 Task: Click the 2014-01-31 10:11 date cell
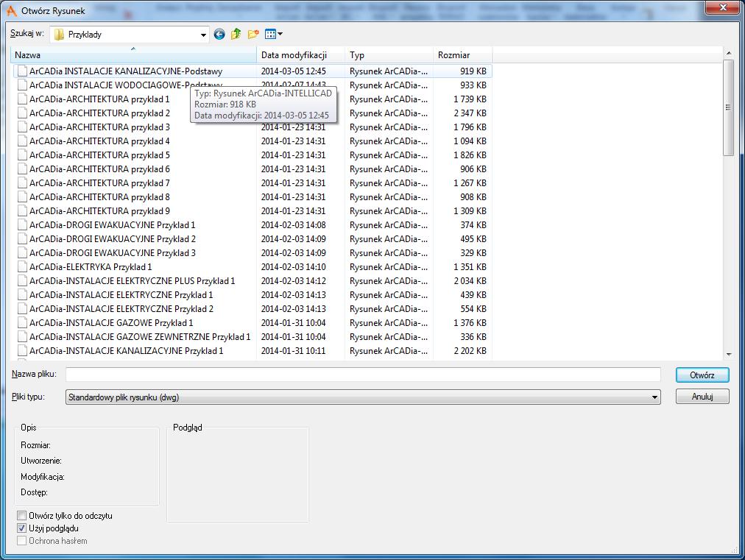tap(293, 351)
